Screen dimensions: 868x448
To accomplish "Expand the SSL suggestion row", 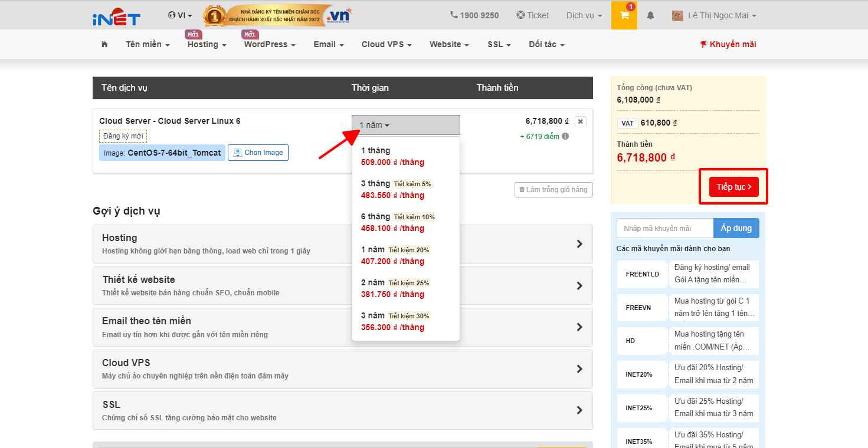I will [x=343, y=410].
